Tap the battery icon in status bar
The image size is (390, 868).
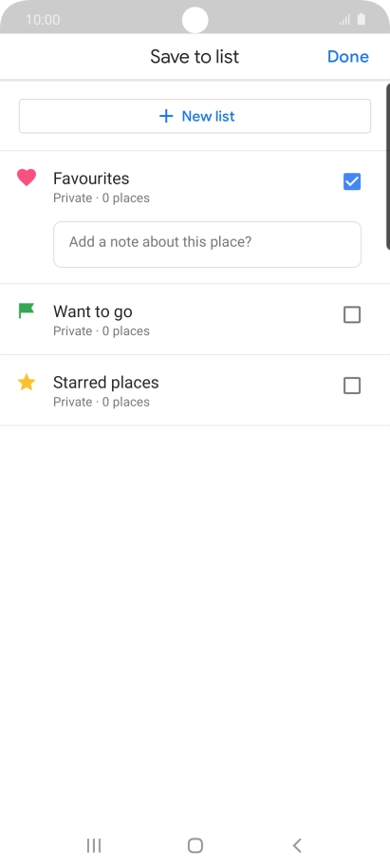(x=362, y=19)
